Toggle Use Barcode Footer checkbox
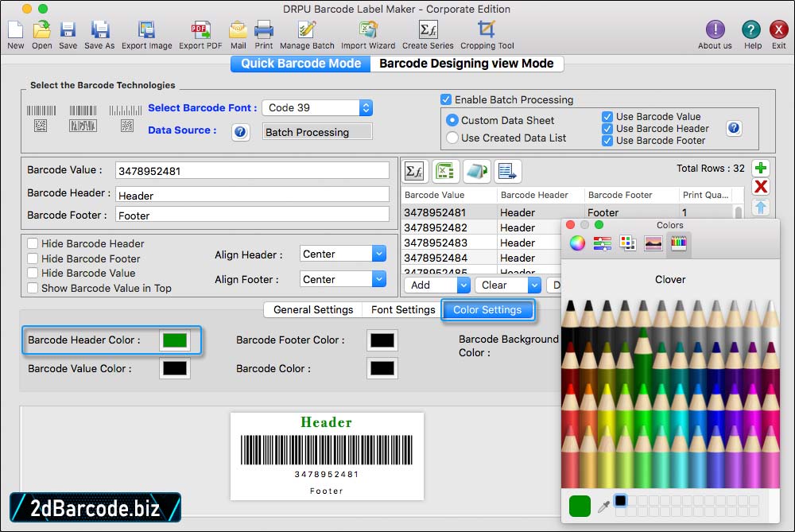 pyautogui.click(x=607, y=141)
